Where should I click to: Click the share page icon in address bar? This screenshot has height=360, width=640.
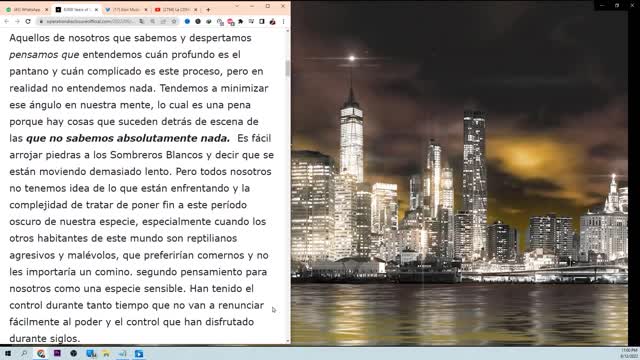(x=163, y=21)
